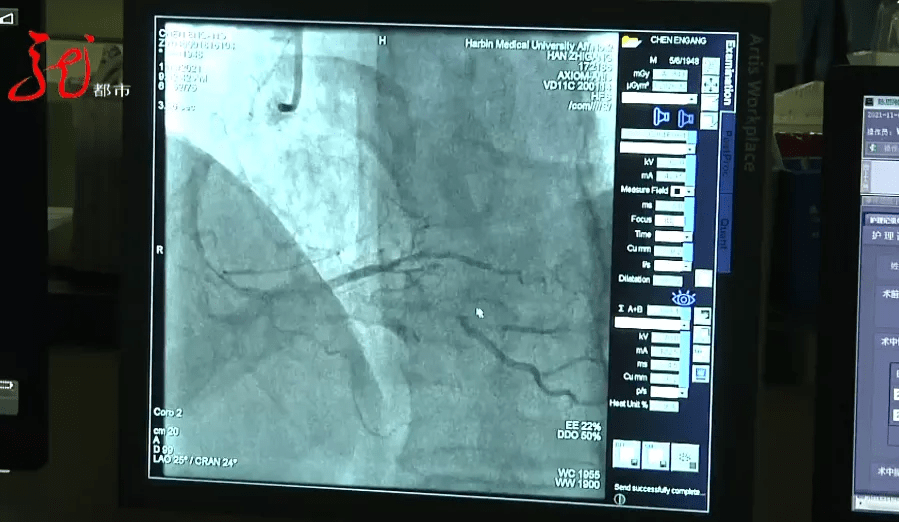Viewport: 899px width, 522px height.
Task: Open the Time dropdown
Action: [673, 236]
